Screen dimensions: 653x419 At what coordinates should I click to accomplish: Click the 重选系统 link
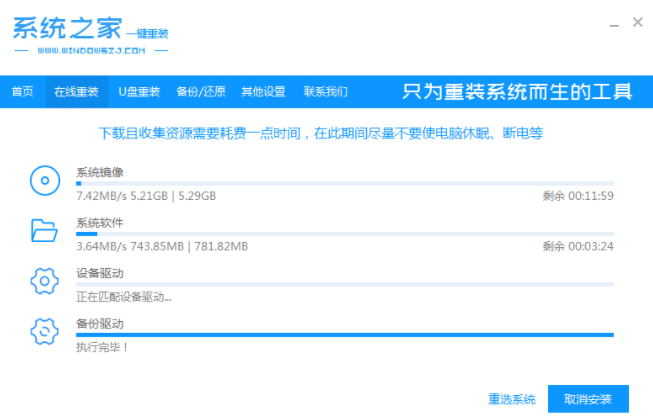click(x=511, y=399)
